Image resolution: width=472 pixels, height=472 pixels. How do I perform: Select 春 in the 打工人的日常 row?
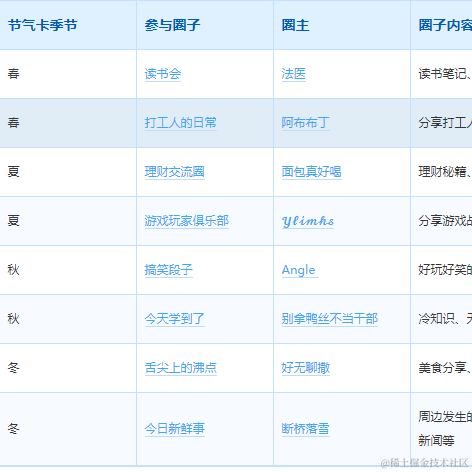(14, 123)
